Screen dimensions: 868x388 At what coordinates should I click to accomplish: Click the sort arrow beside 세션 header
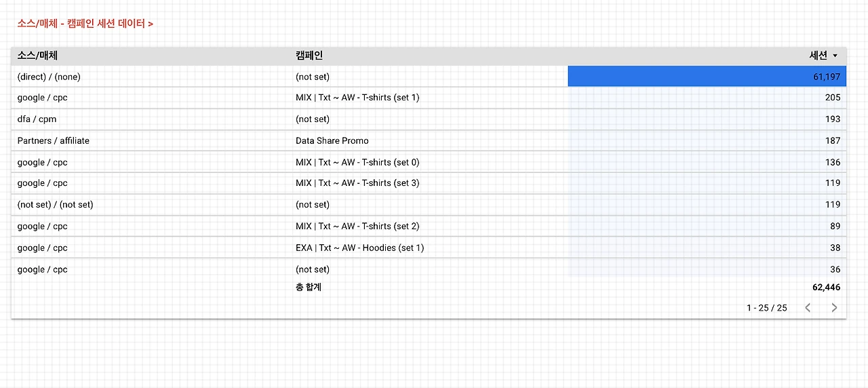tap(835, 56)
